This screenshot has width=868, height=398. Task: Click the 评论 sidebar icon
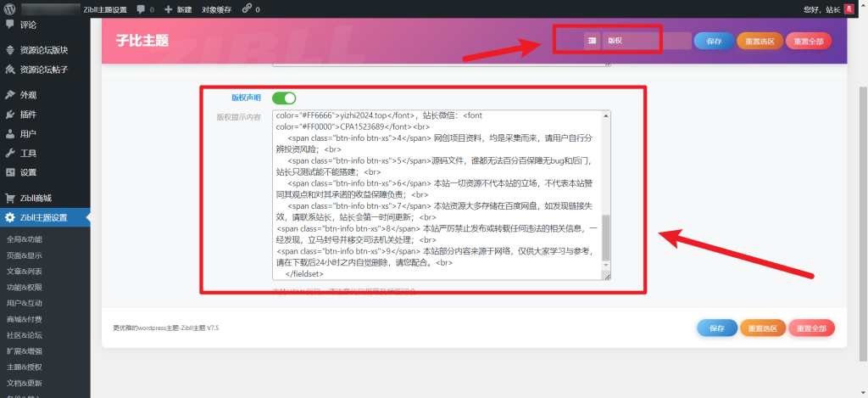[x=10, y=25]
